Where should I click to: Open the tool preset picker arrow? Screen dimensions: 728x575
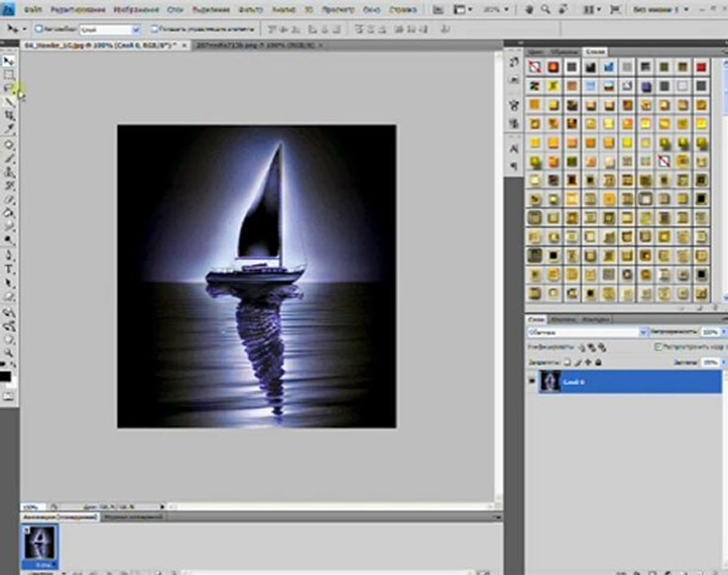(24, 30)
